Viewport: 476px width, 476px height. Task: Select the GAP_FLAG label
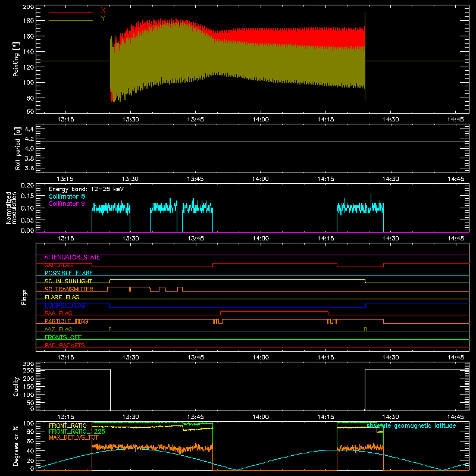[x=58, y=265]
